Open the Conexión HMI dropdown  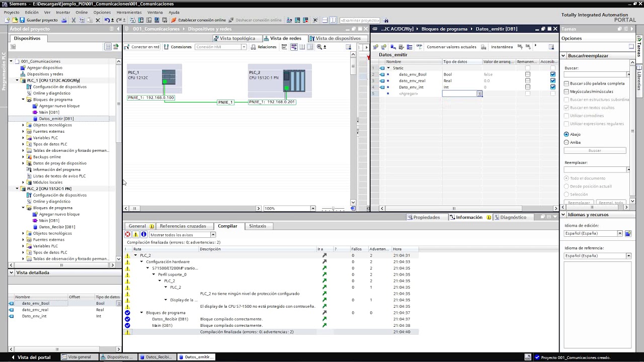244,47
